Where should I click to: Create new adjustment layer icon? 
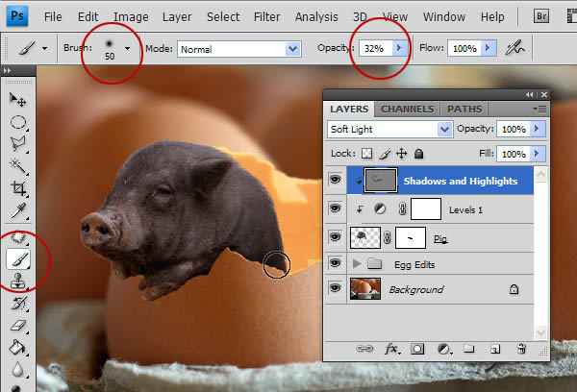coord(444,349)
